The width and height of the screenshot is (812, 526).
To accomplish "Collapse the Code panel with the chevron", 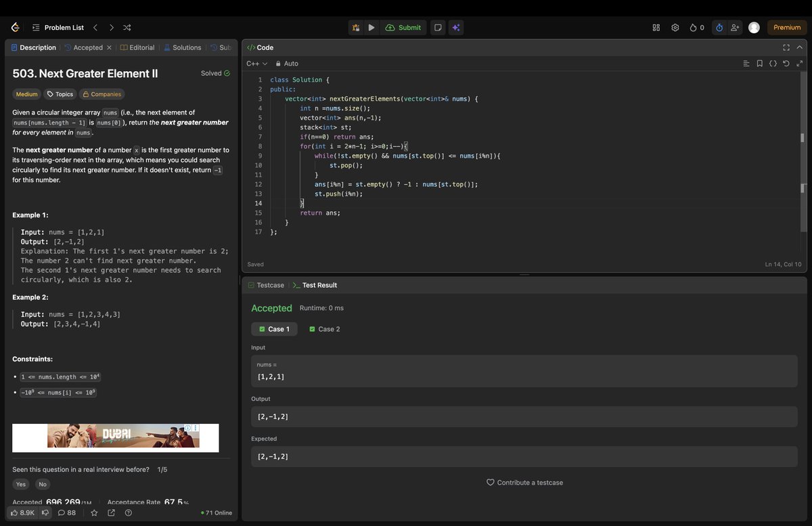I will pyautogui.click(x=799, y=47).
